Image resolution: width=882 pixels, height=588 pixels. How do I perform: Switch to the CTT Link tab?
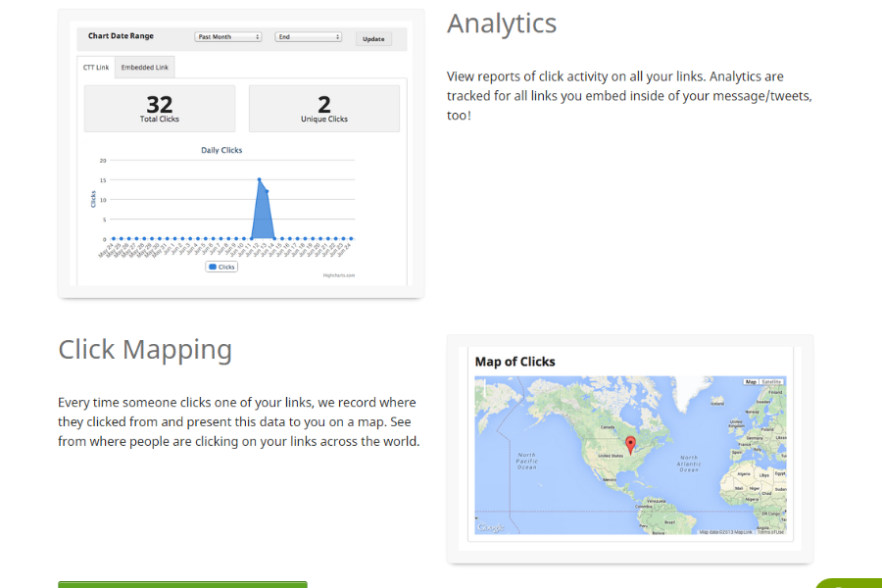pos(96,68)
